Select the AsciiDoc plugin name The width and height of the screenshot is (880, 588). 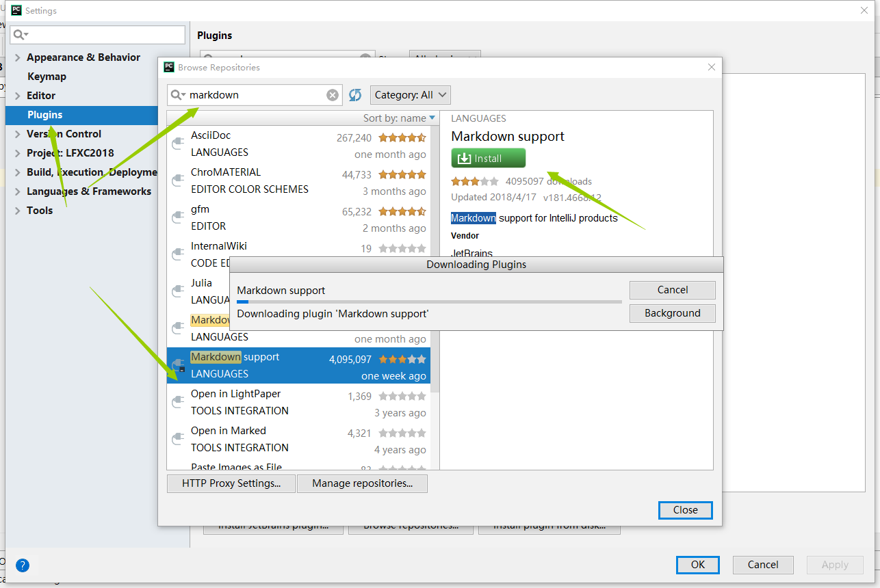point(211,135)
